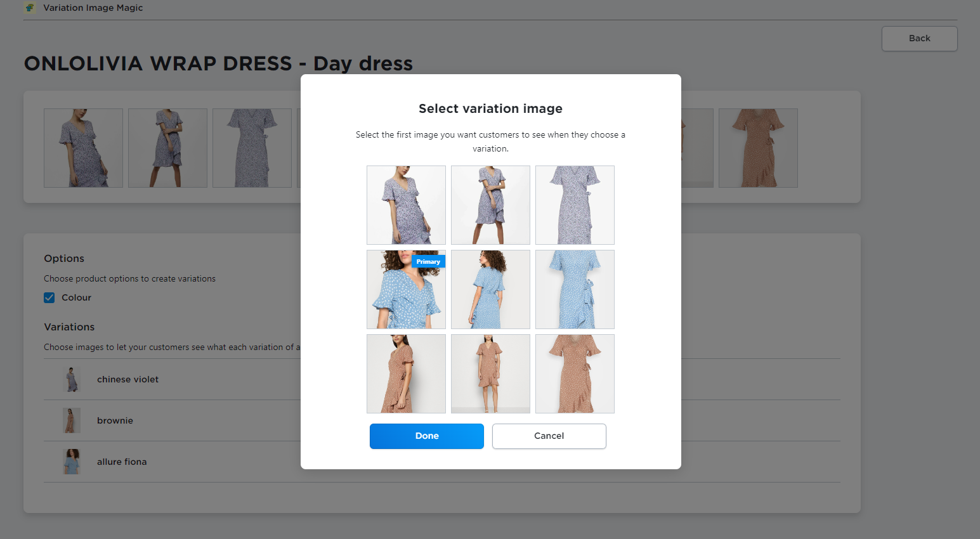Viewport: 980px width, 539px height.
Task: Toggle the Colour option checkbox
Action: click(x=49, y=297)
